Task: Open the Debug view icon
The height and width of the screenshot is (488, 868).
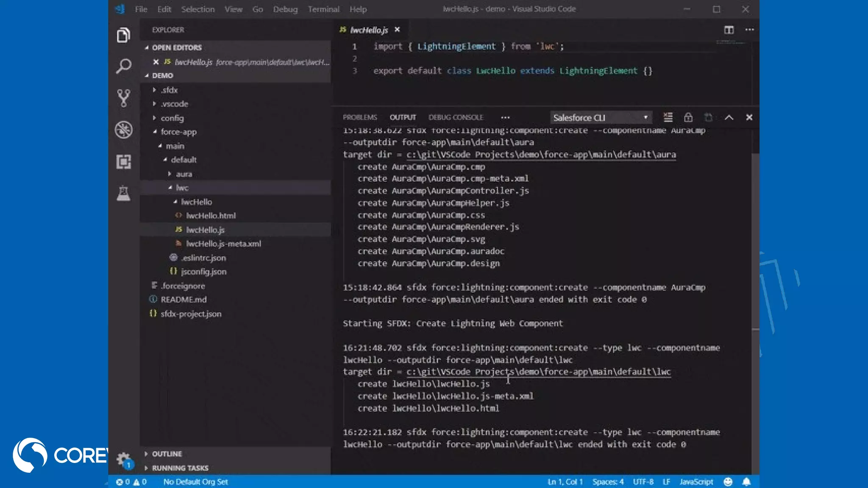Action: click(x=123, y=130)
